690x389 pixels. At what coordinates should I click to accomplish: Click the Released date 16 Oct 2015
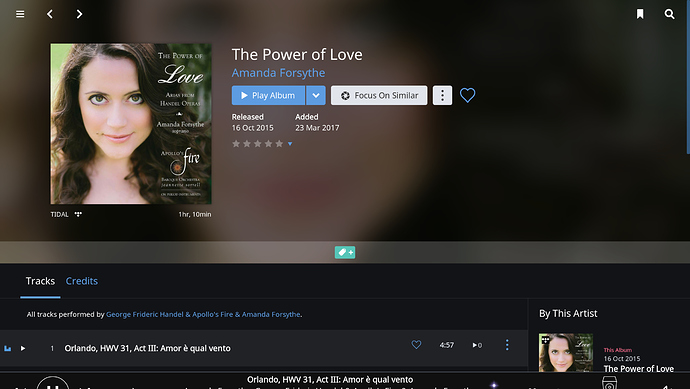253,128
